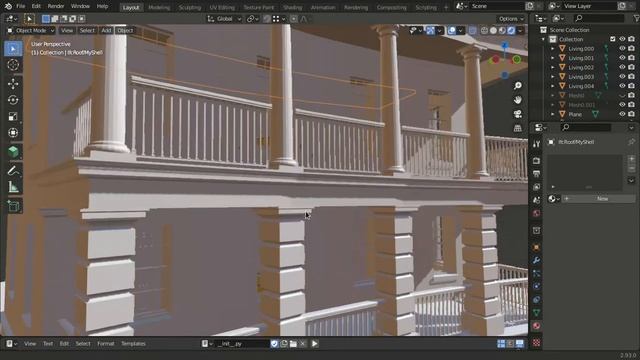Click the zoom view magnifier icon
This screenshot has height=360, width=640.
(x=518, y=86)
